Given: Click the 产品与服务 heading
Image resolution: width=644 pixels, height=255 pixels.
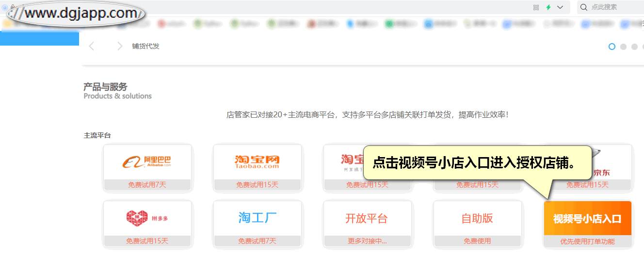Looking at the screenshot, I should (x=105, y=87).
